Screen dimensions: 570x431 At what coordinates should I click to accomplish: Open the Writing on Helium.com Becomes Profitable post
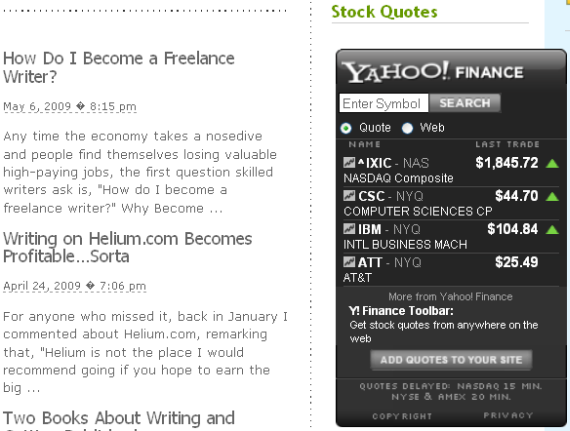click(128, 248)
